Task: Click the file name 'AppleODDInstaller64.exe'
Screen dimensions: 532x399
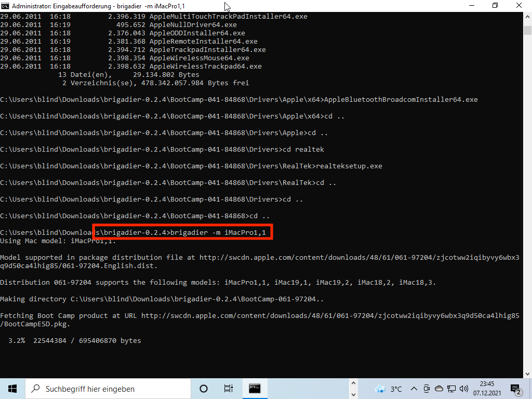Action: pyautogui.click(x=197, y=33)
